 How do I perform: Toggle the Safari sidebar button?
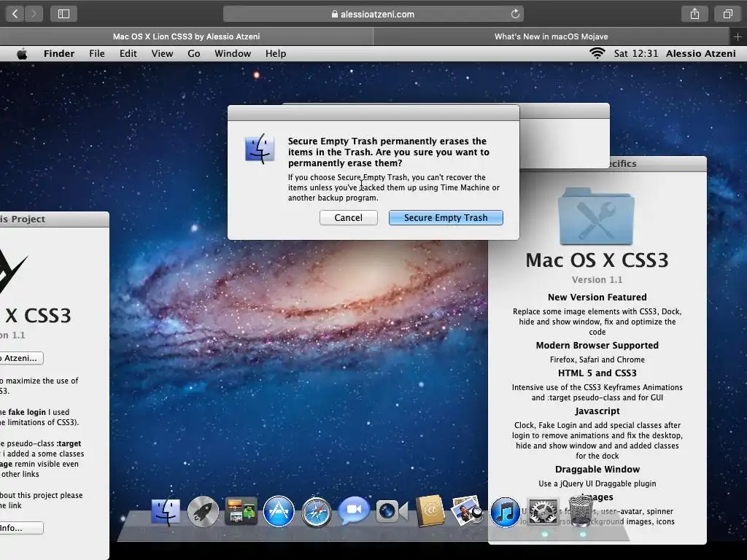[64, 14]
